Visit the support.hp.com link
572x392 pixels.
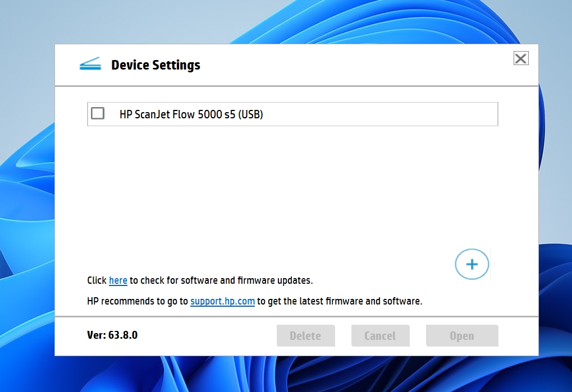222,301
